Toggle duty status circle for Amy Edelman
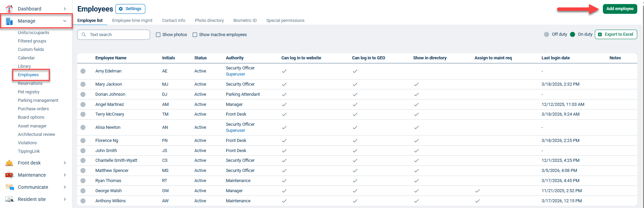The image size is (644, 208). (83, 71)
